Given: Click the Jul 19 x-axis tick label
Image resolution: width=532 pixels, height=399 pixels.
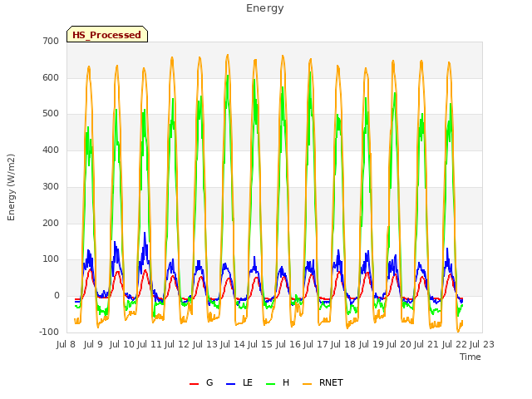Looking at the screenshot, I should [371, 344].
